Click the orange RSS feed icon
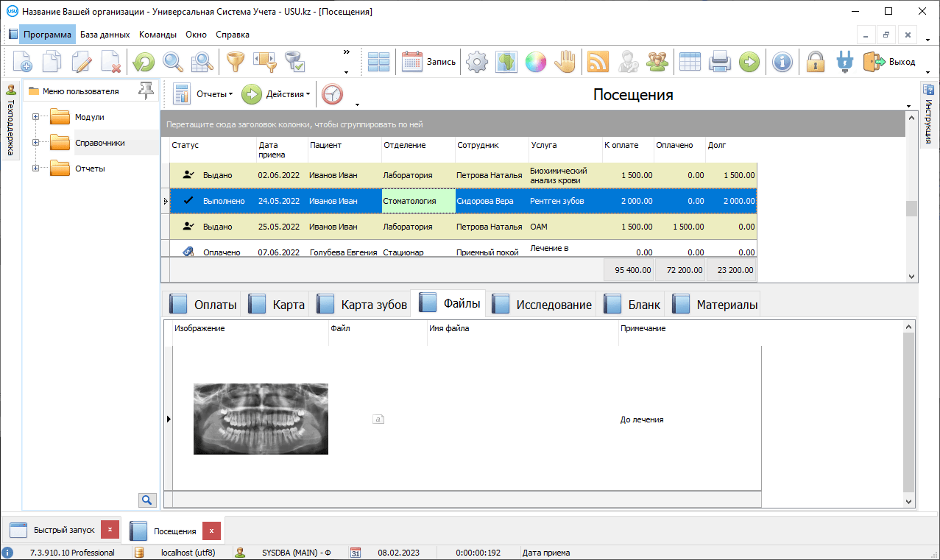The image size is (940, 560). 597,62
